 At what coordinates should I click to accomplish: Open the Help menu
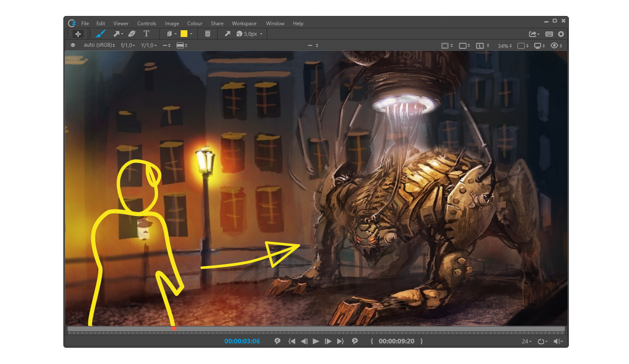coord(298,24)
